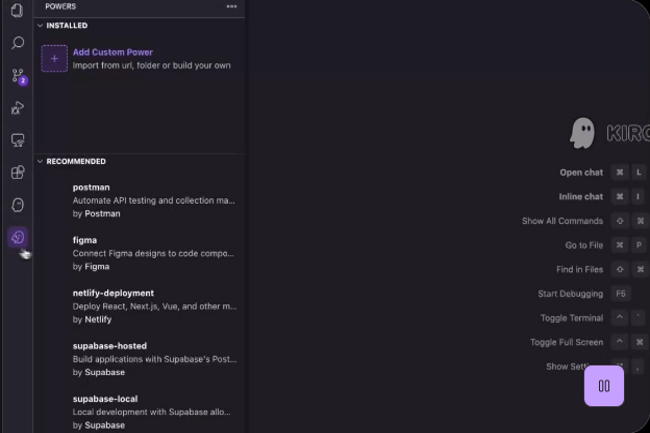The height and width of the screenshot is (433, 650).
Task: Select the Powers icon in activity bar
Action: [x=17, y=237]
